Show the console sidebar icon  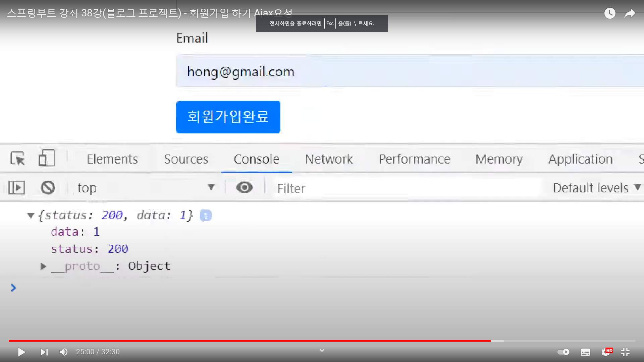[x=16, y=188]
